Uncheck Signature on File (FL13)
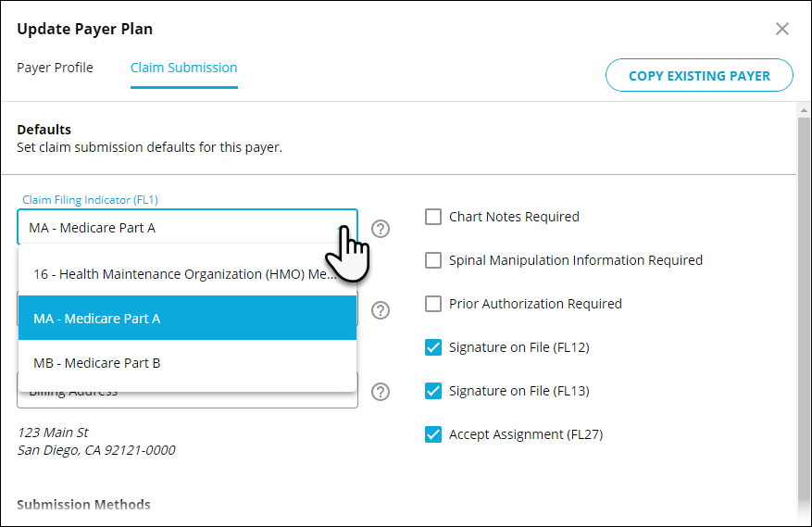Screen dimensions: 812x527 tap(433, 391)
